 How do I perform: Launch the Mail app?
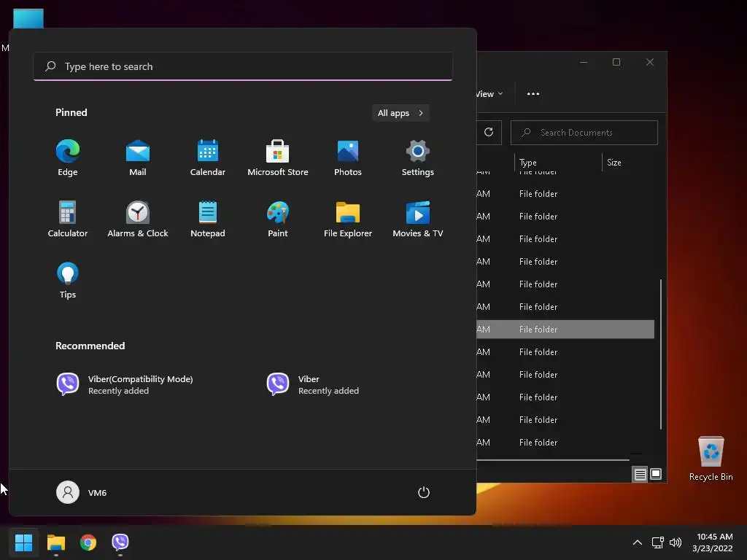[x=138, y=157]
